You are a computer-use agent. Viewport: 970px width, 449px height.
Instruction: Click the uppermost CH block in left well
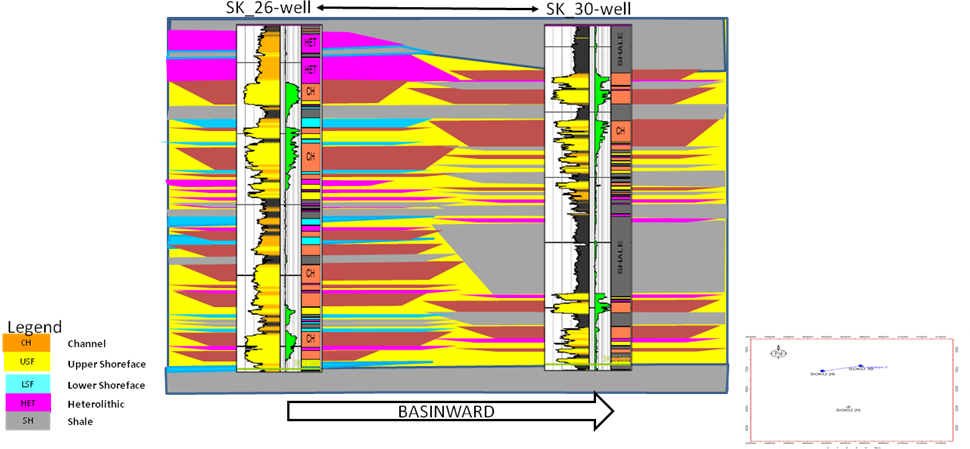click(x=311, y=92)
